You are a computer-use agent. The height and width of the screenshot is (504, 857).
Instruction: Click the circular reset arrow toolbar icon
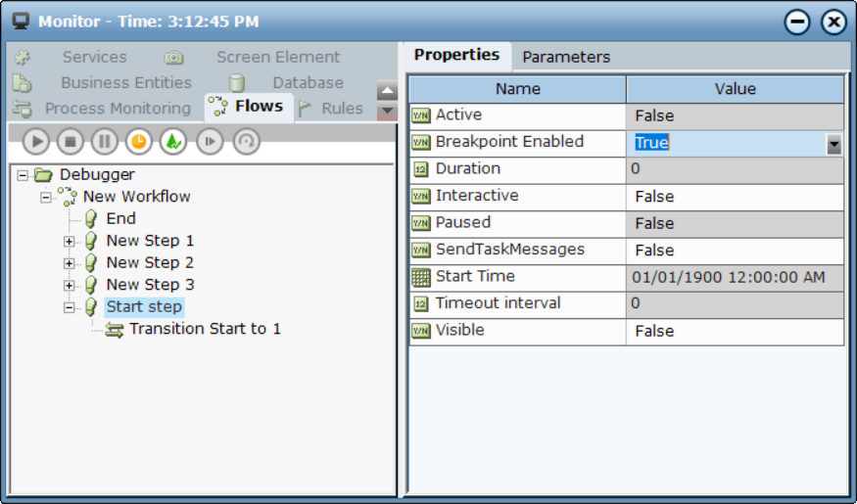(246, 142)
